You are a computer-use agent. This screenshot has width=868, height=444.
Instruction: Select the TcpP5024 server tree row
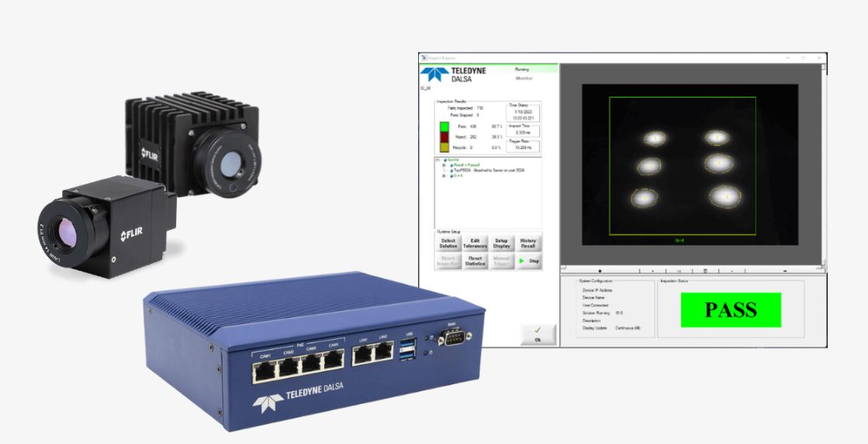click(488, 170)
